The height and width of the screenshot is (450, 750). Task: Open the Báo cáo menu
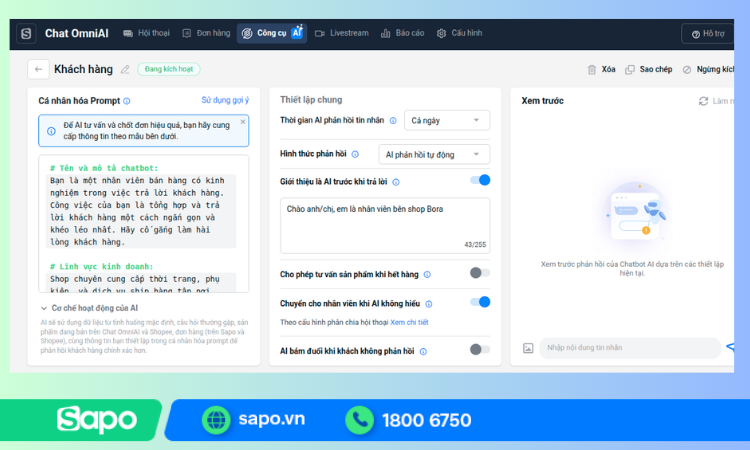[402, 33]
